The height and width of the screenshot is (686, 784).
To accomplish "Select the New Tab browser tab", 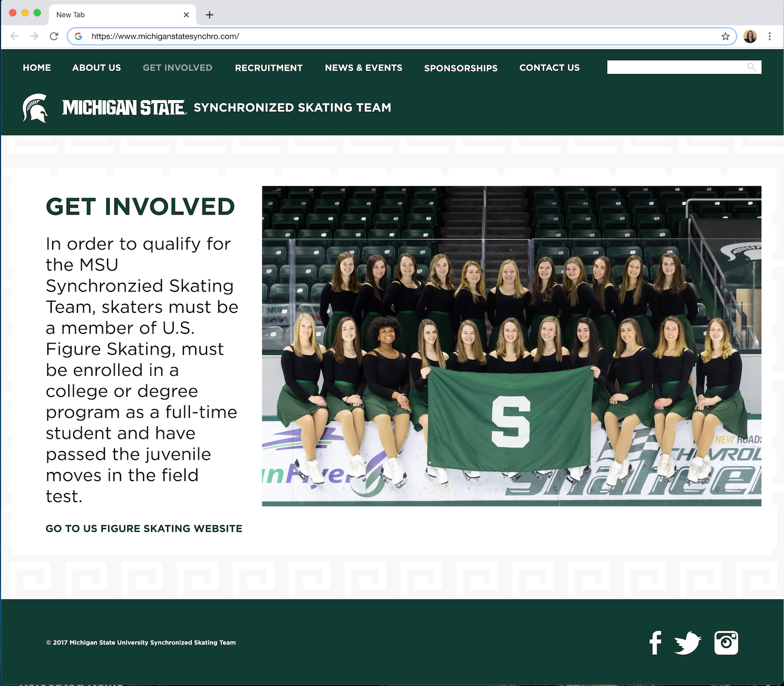I will tap(123, 15).
